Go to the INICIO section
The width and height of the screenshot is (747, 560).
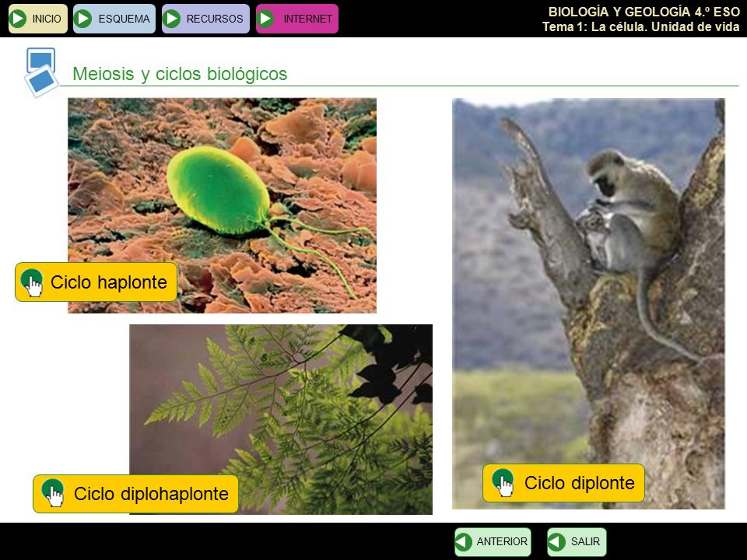pyautogui.click(x=38, y=19)
